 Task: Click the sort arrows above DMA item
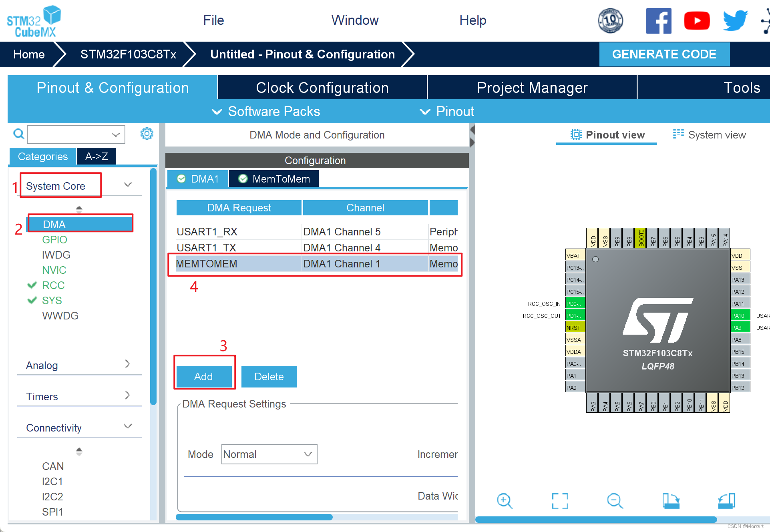click(x=79, y=209)
